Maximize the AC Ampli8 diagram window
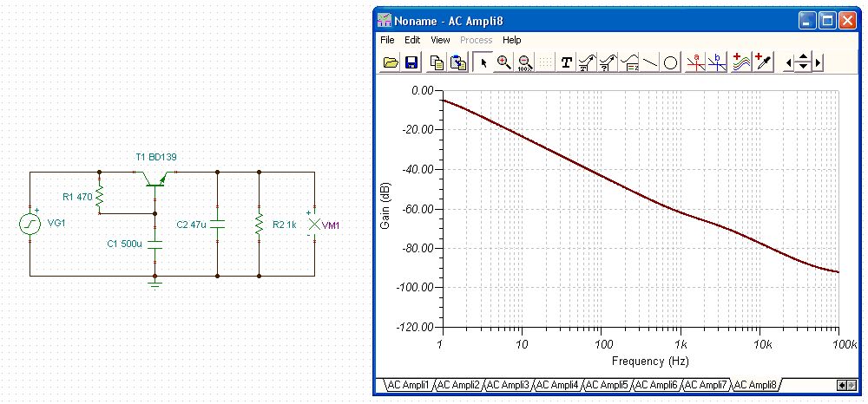Viewport: 868px width, 404px height. [827, 22]
